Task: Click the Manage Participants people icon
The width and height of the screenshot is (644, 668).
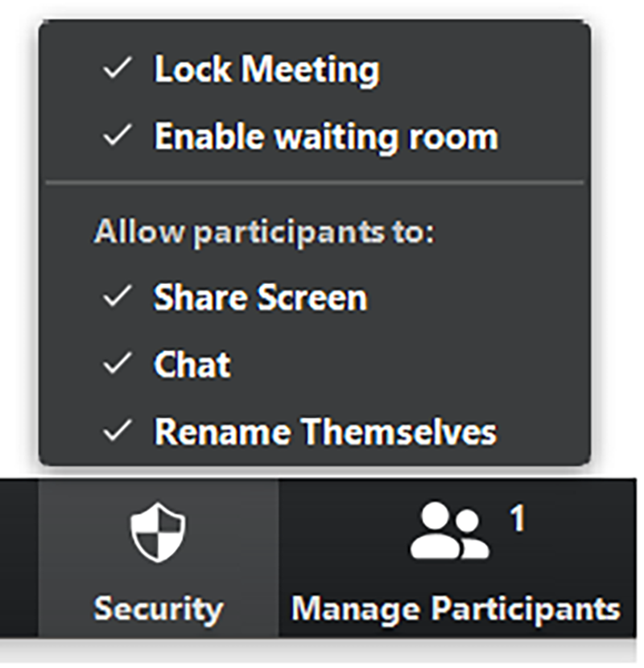Action: (x=448, y=532)
